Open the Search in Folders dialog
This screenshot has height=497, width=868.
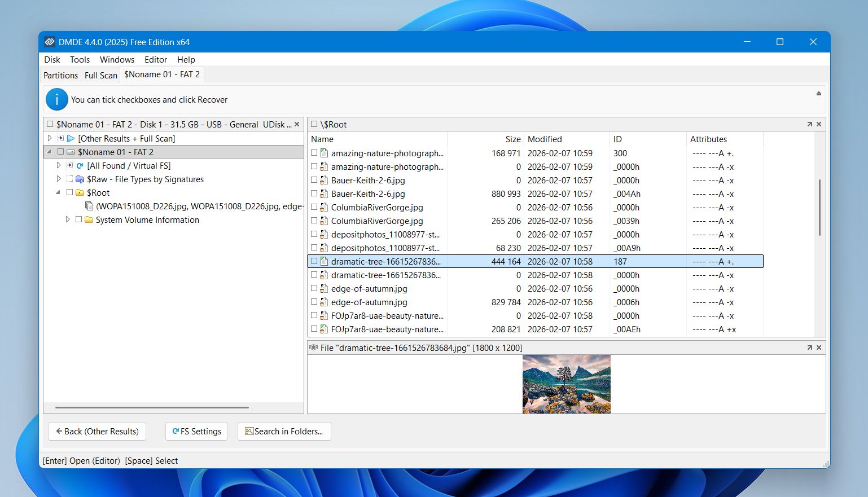tap(284, 431)
